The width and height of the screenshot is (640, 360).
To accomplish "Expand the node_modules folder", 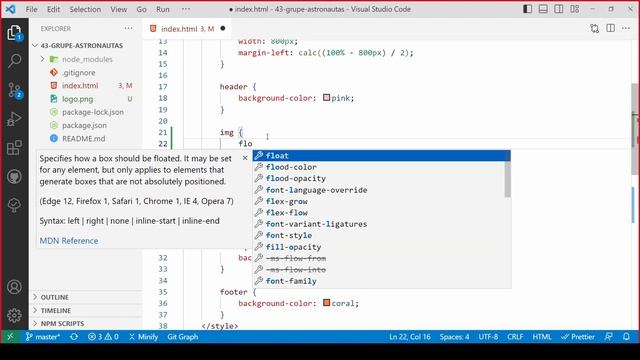I will click(x=87, y=59).
